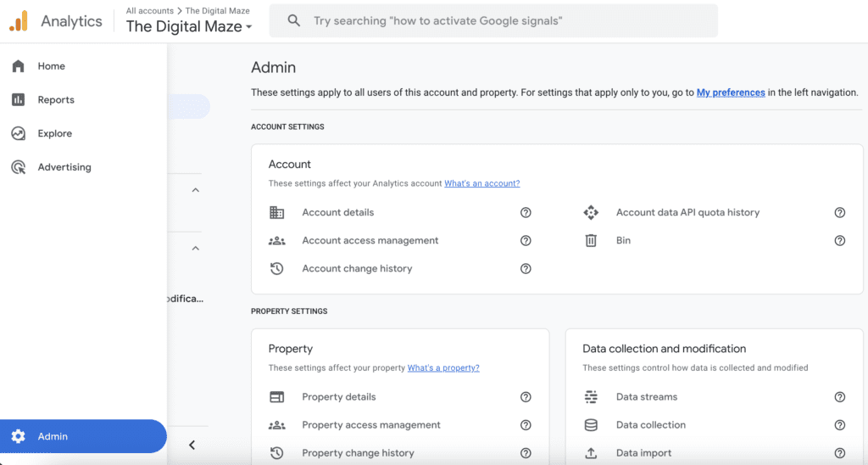Open the What's a property? link

pyautogui.click(x=443, y=368)
